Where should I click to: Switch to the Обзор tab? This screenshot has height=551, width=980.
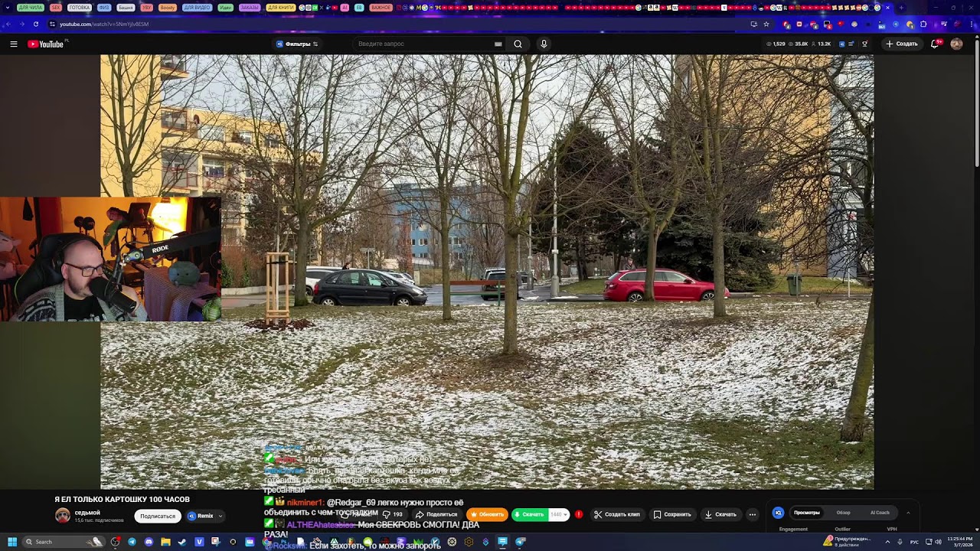843,513
